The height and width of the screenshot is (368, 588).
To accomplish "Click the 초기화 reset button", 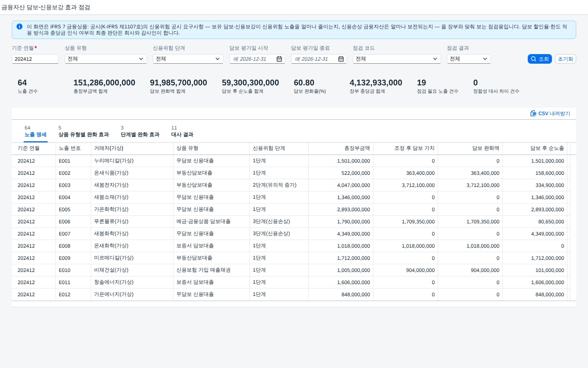I will [x=565, y=59].
